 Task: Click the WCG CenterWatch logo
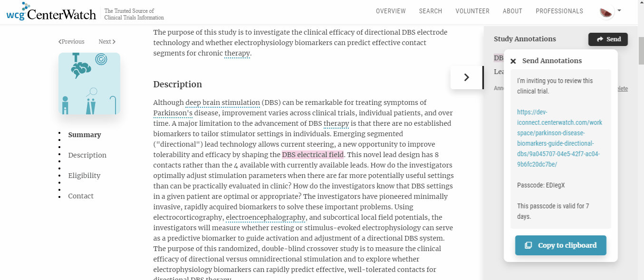[x=51, y=13]
